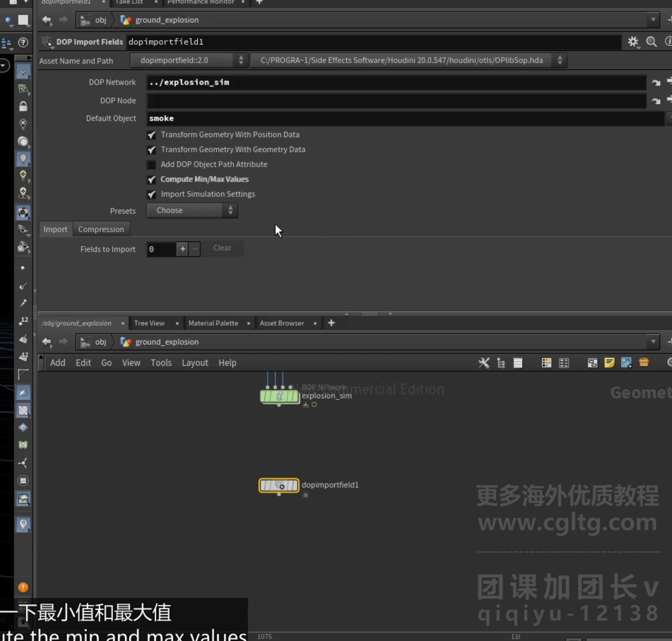672x641 pixels.
Task: Toggle Import Simulation Settings checkbox
Action: click(151, 194)
